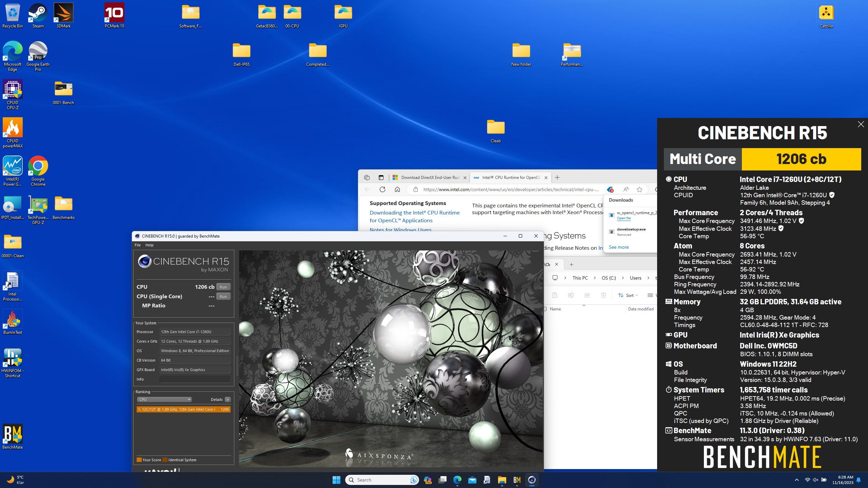Viewport: 868px width, 488px height.
Task: Select the ranking entry scoring 1206
Action: [x=183, y=409]
